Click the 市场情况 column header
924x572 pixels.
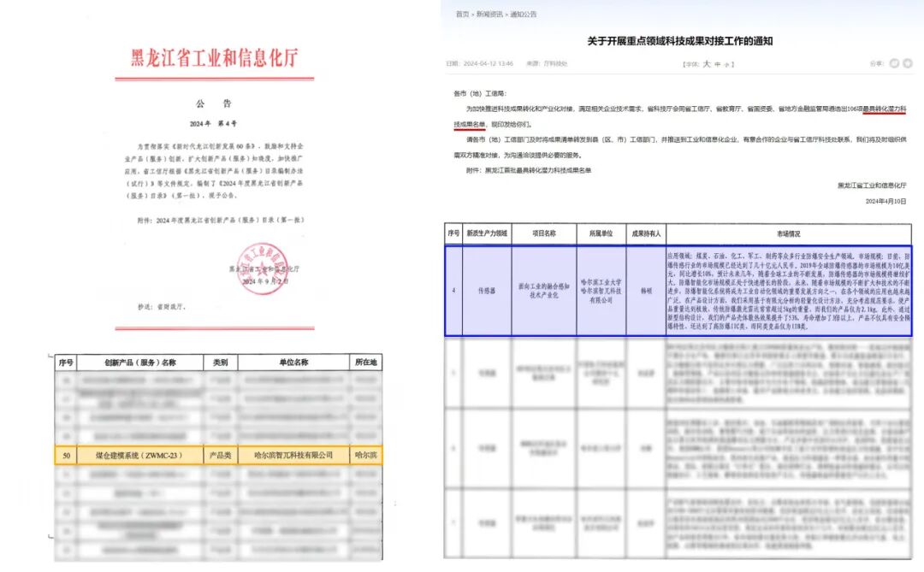[789, 234]
